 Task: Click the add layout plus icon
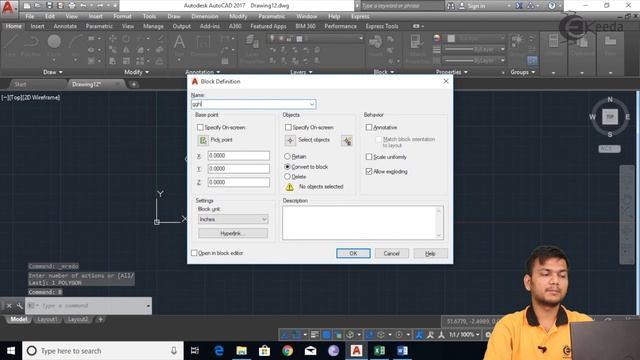click(x=100, y=319)
